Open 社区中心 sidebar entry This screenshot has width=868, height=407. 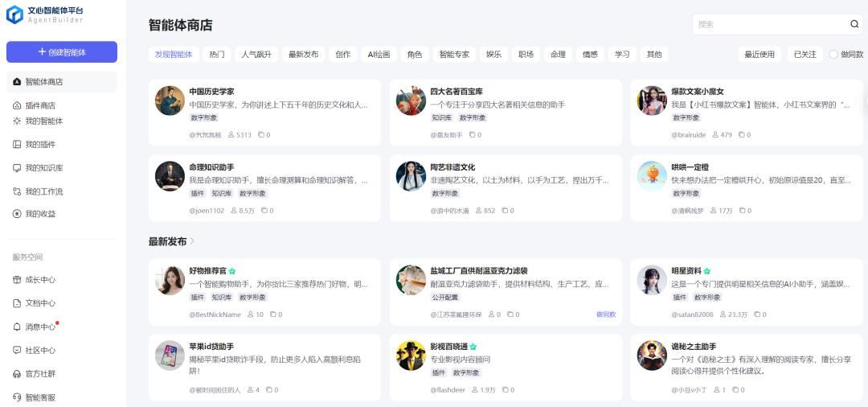click(34, 351)
